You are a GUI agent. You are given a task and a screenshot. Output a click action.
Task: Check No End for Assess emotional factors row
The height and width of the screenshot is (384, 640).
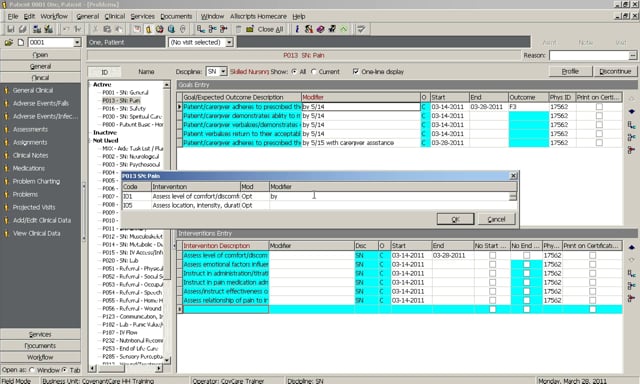(x=527, y=264)
